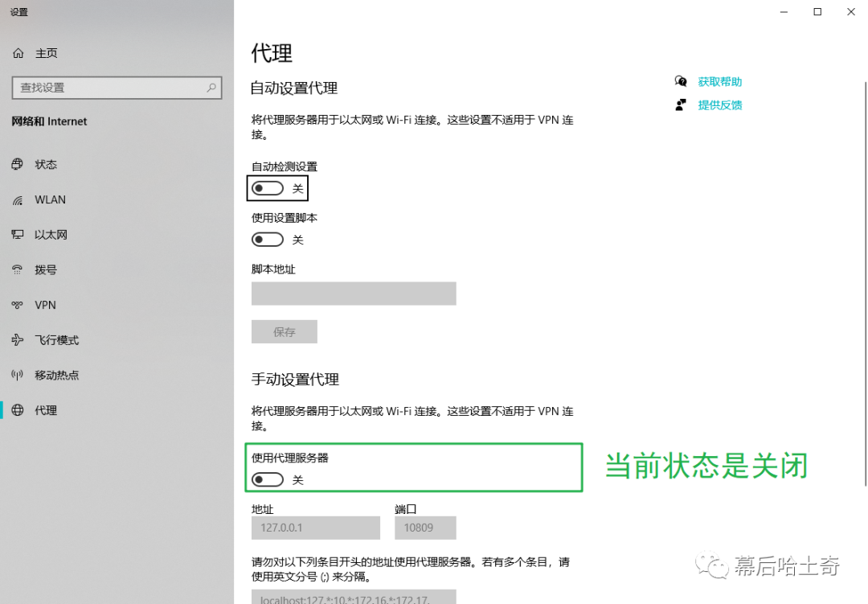The width and height of the screenshot is (868, 604).
Task: Enable the use proxy server (使用代理服务器) toggle
Action: tap(268, 480)
